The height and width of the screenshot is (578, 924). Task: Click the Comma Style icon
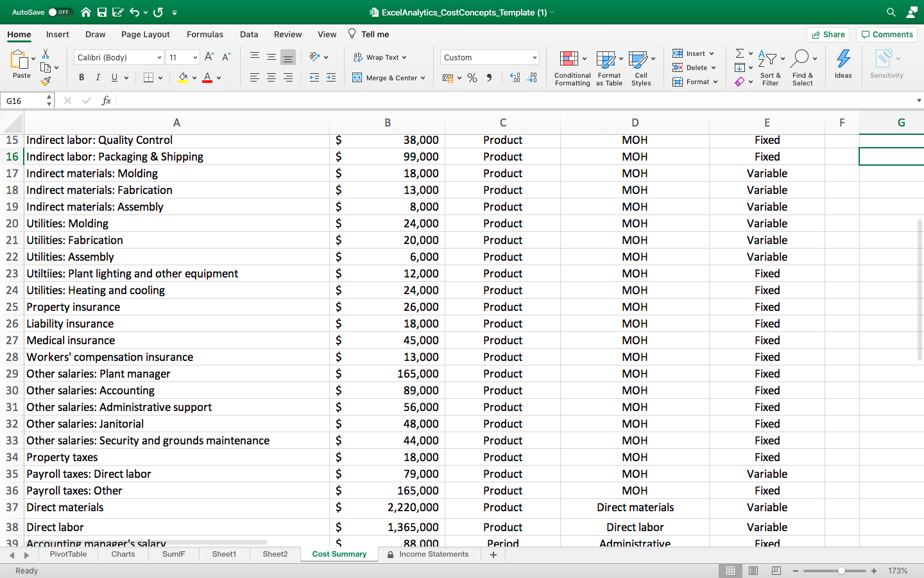click(490, 78)
